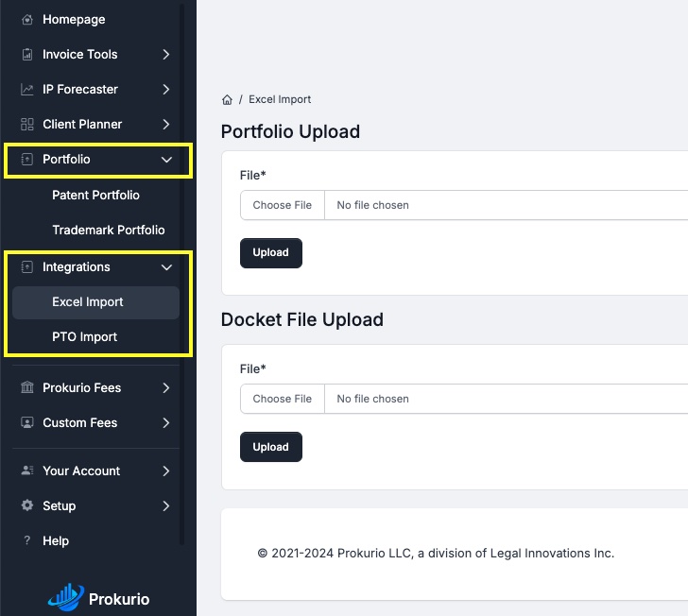Click the File* label in Docket File Upload
This screenshot has width=688, height=616.
[x=252, y=369]
